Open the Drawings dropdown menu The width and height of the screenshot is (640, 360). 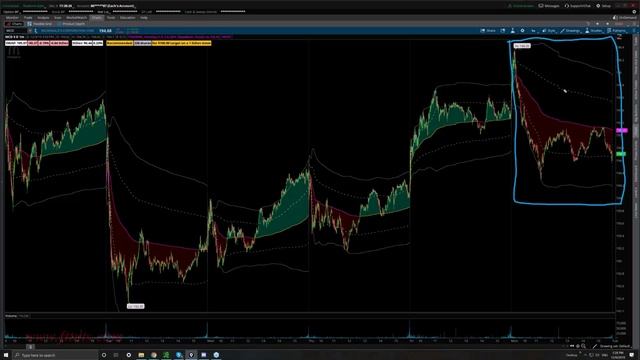[x=570, y=31]
